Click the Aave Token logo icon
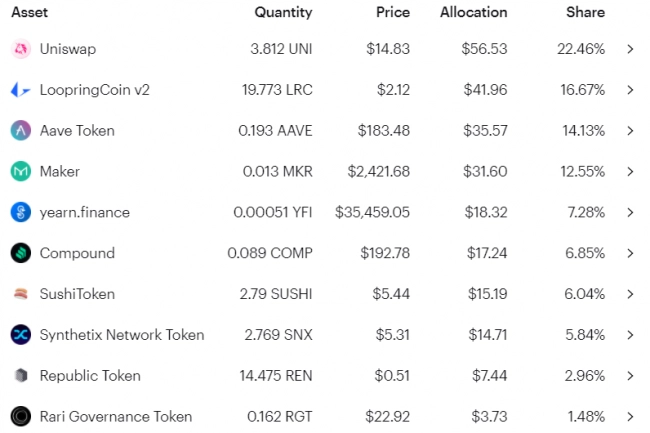 coord(21,131)
